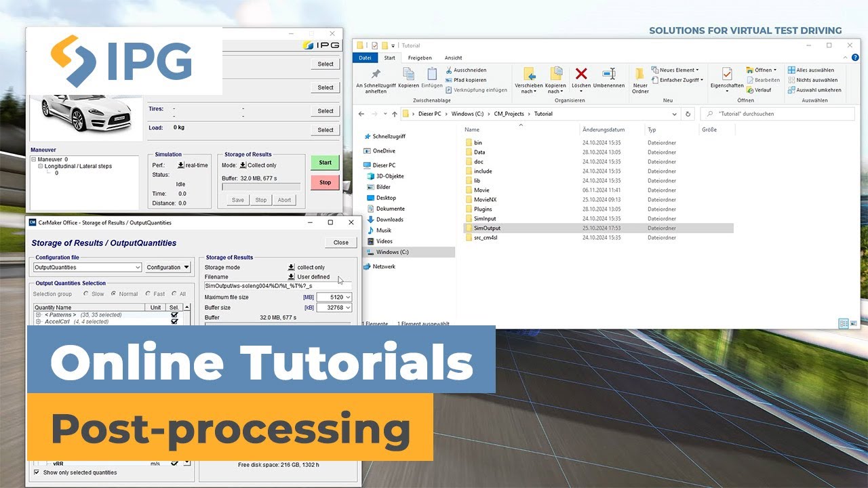Click the Save button under Storage of Results

pos(238,200)
